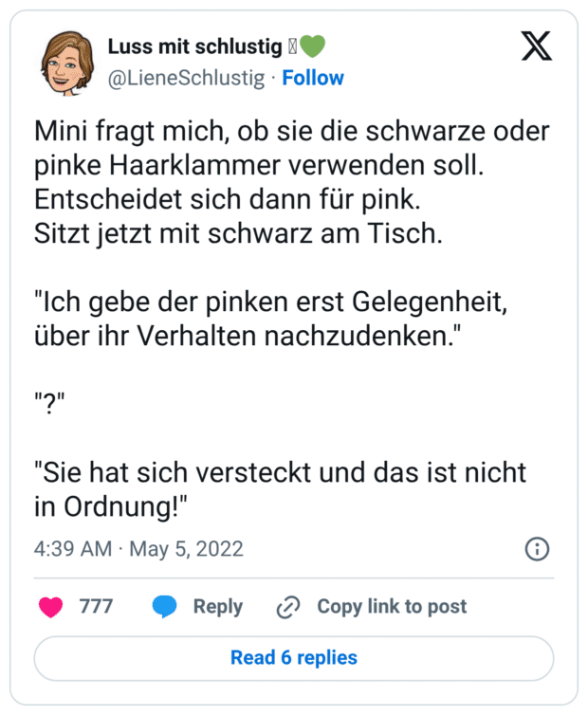Viewport: 588px width, 715px height.
Task: Open the info icon beside the timestamp
Action: [537, 549]
